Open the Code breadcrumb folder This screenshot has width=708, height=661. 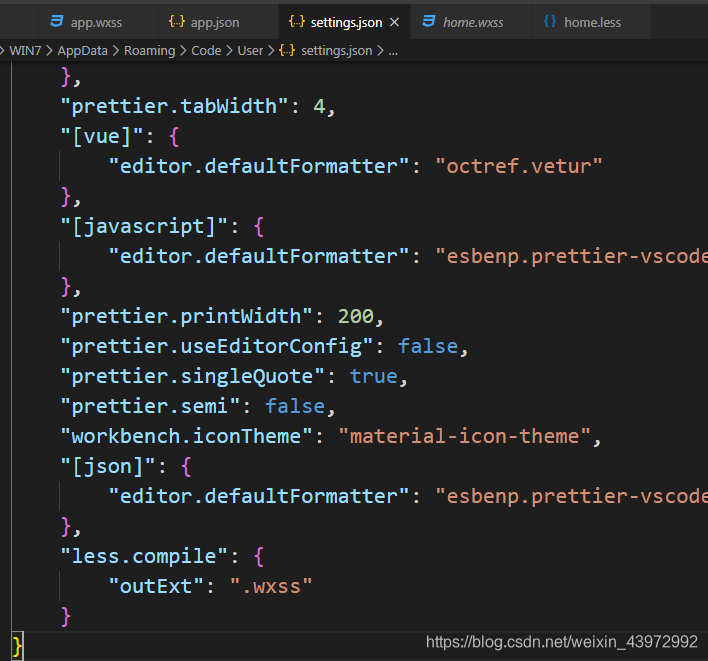[206, 51]
